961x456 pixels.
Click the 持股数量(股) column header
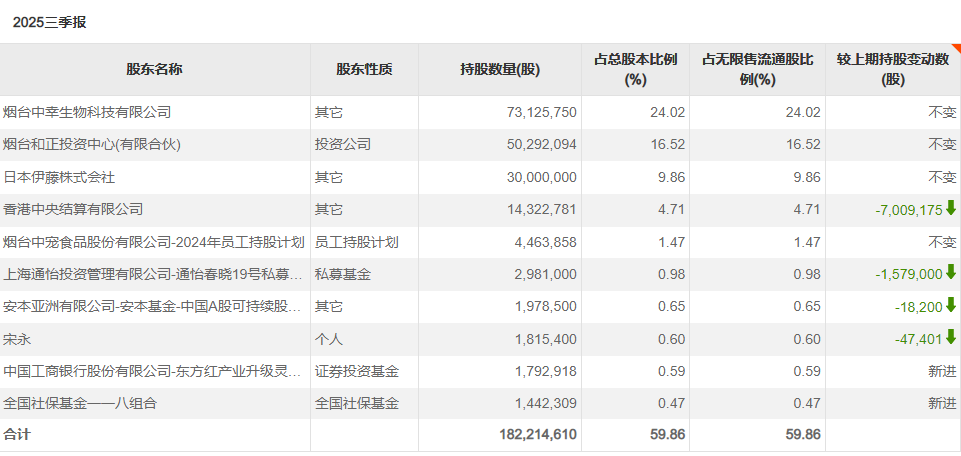500,70
